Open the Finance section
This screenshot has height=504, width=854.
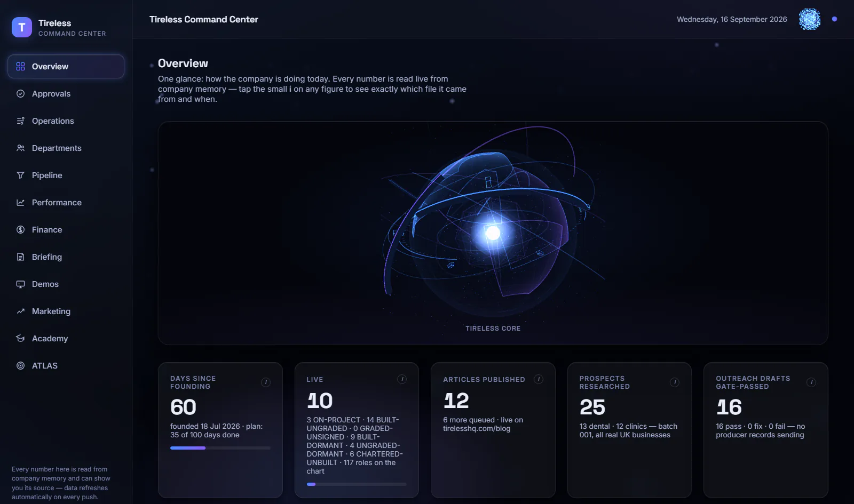(66, 230)
